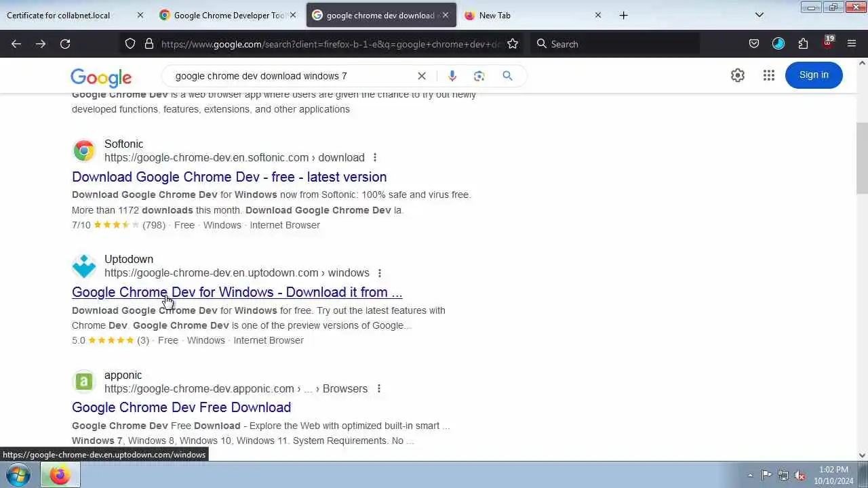Open Download Google Chrome Dev - free link

pos(229,177)
